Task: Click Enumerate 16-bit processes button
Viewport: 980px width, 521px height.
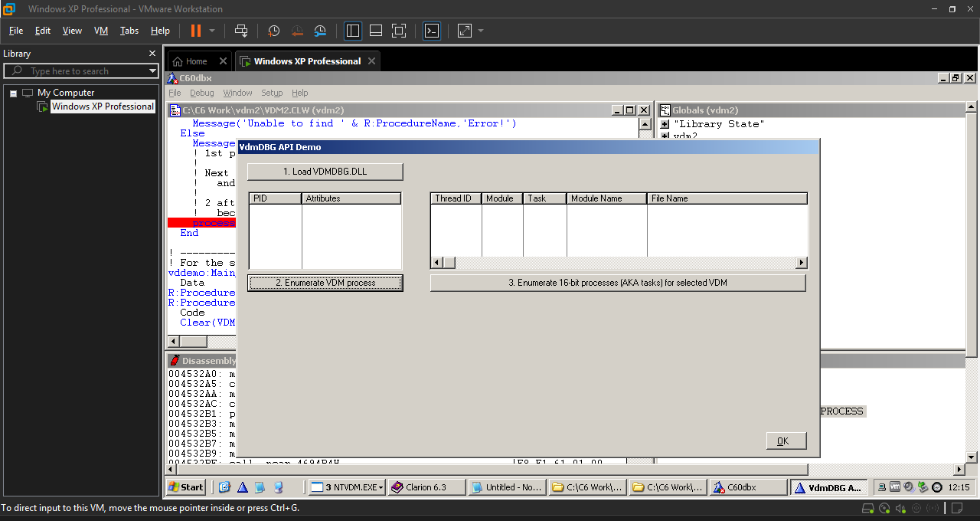Action: (618, 283)
